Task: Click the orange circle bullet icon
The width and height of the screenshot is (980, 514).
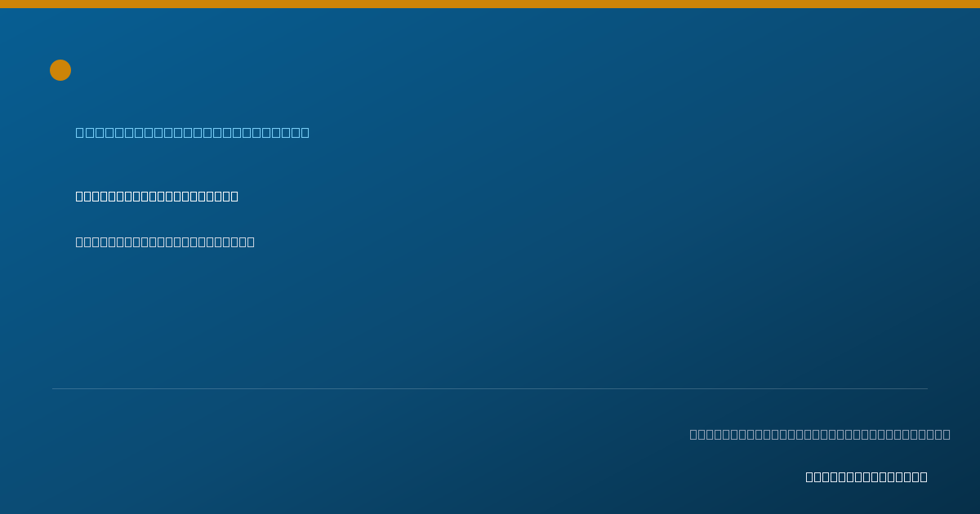Action: pos(60,70)
